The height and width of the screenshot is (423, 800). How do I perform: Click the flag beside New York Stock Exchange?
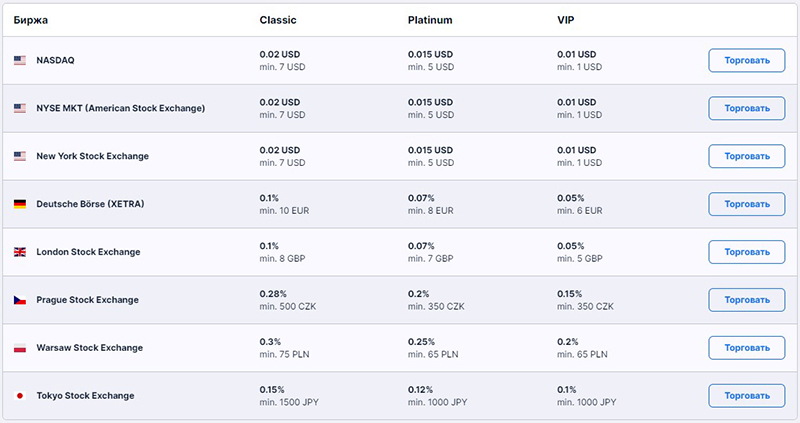pos(20,156)
